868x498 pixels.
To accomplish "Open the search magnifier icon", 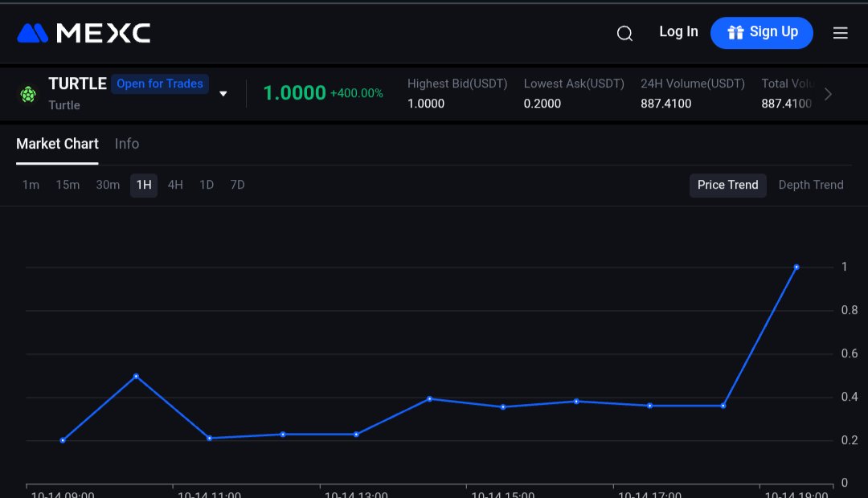I will click(x=624, y=33).
